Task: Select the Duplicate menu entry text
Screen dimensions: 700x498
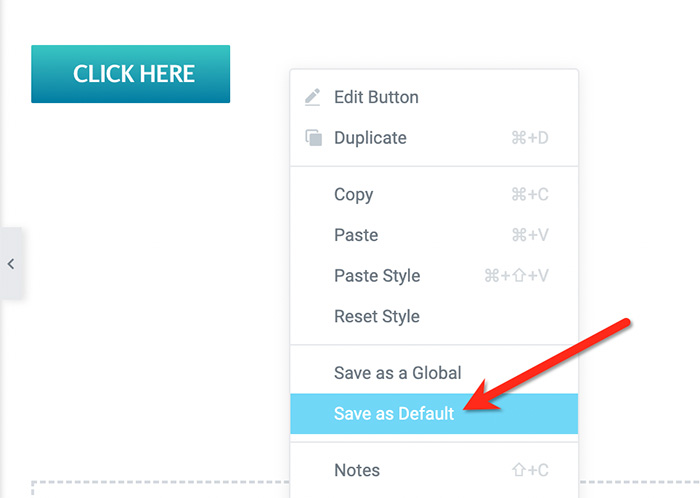Action: [x=370, y=138]
